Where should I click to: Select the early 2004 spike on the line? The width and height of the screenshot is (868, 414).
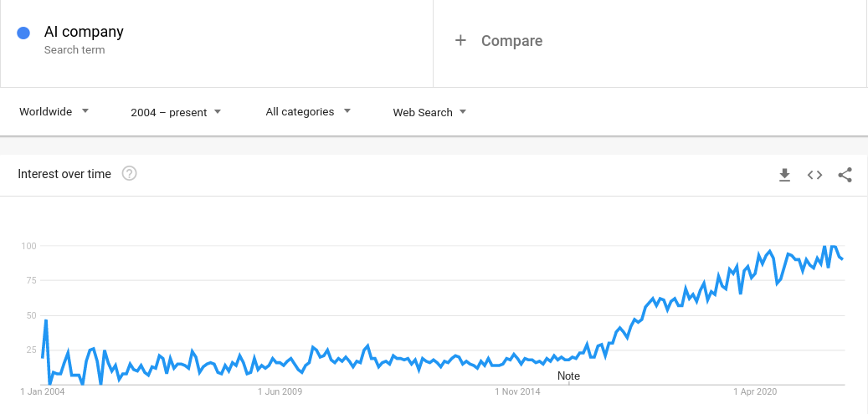pyautogui.click(x=46, y=319)
